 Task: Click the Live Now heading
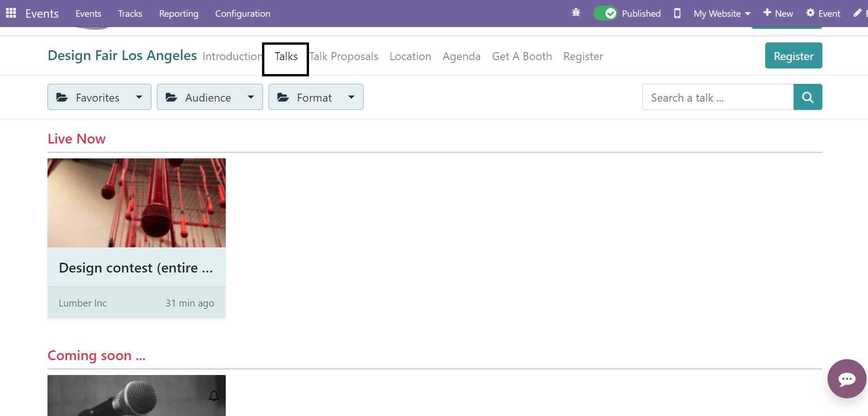tap(77, 139)
